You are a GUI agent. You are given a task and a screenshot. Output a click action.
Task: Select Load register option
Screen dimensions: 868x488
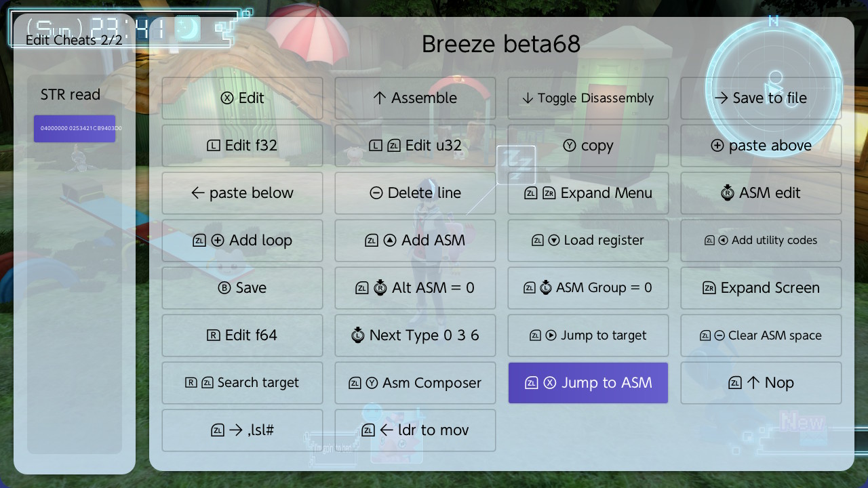pos(588,241)
